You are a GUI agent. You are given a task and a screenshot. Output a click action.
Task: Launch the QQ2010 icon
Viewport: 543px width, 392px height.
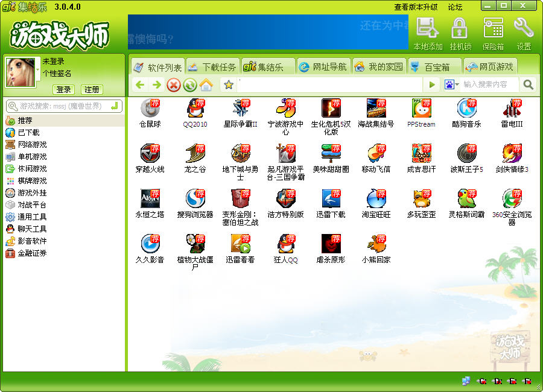coord(195,108)
